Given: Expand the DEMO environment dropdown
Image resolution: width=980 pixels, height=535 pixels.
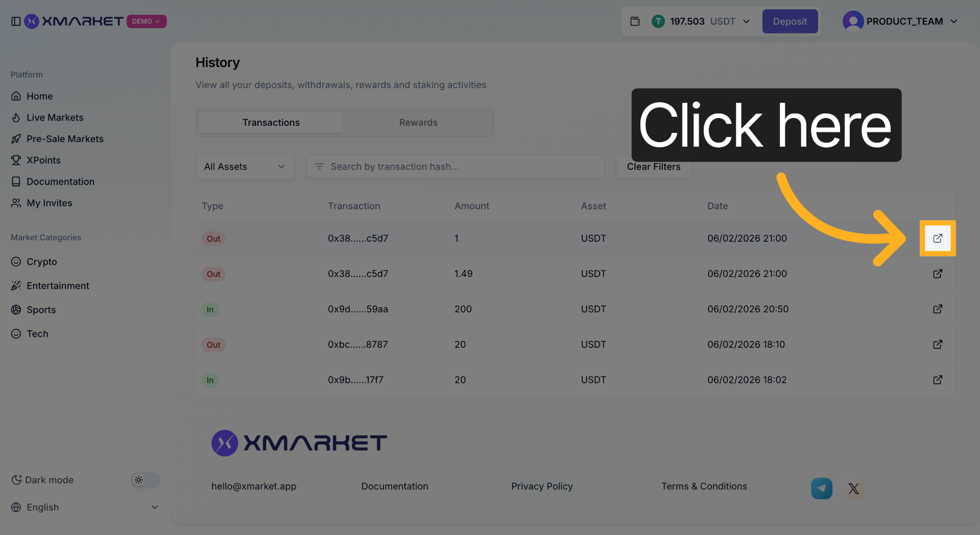Looking at the screenshot, I should tap(147, 21).
